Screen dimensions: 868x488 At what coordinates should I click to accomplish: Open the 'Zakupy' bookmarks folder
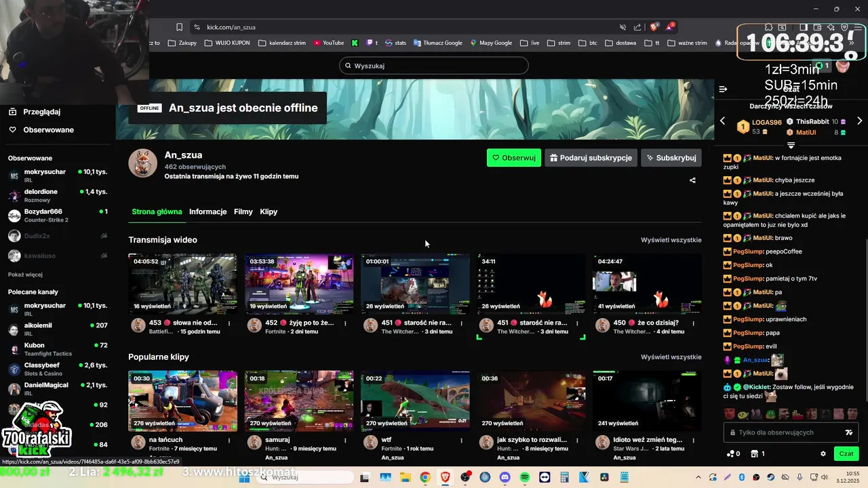[182, 43]
